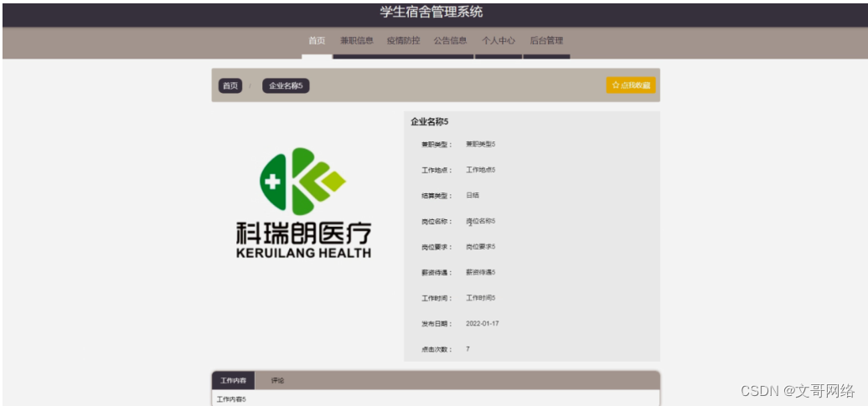Switch to the 评论 tab
Image resolution: width=868 pixels, height=406 pixels.
277,381
